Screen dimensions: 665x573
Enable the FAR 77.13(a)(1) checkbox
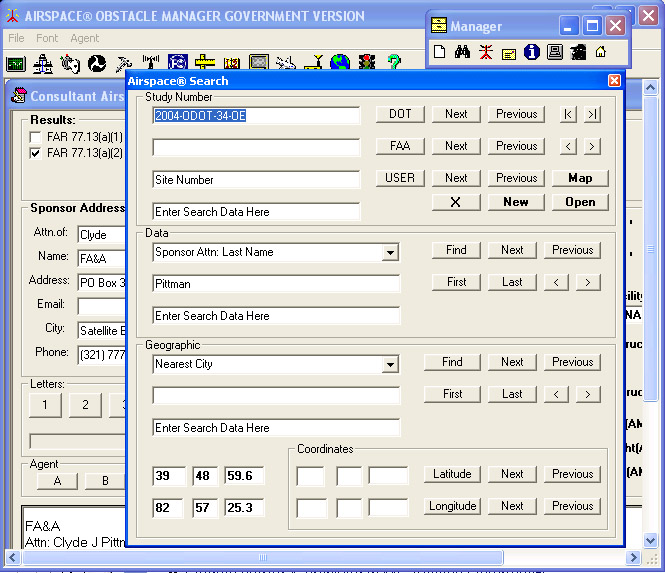click(37, 137)
